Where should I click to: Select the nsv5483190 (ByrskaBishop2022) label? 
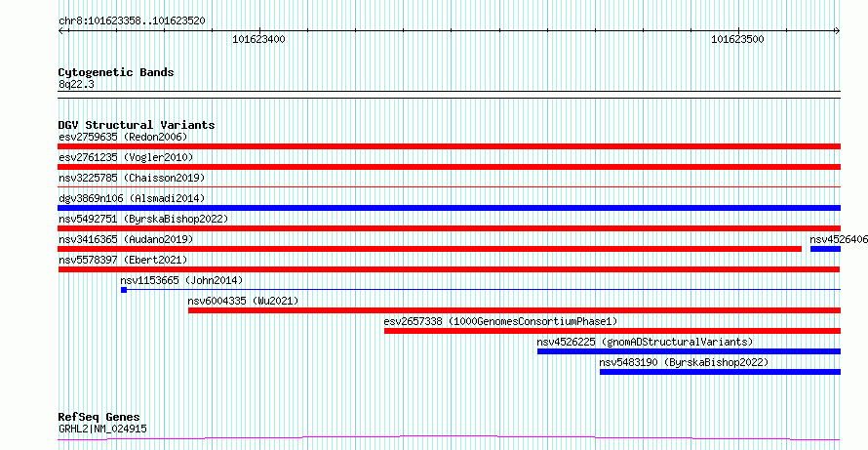pyautogui.click(x=685, y=362)
